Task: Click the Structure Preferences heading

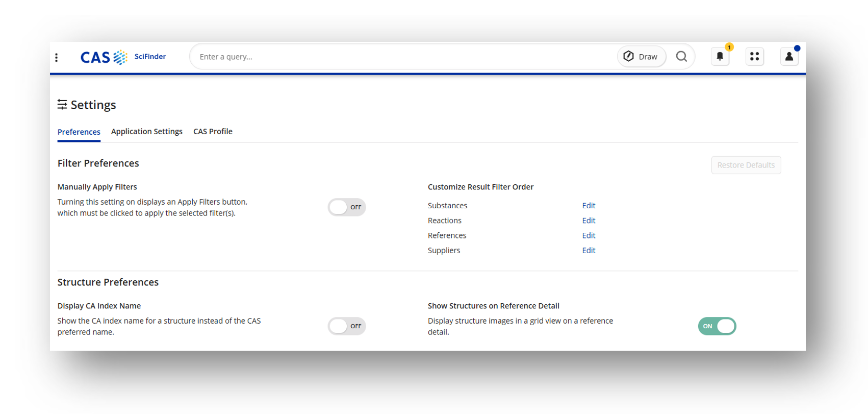Action: [108, 282]
